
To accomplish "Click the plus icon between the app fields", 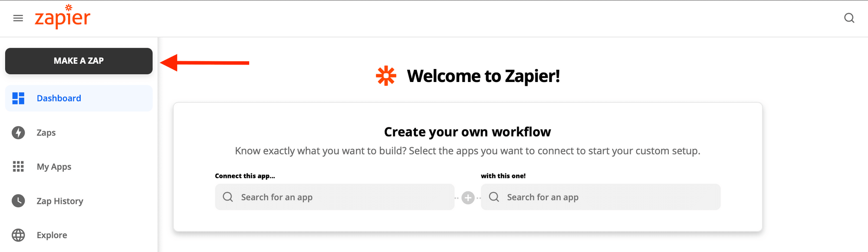I will point(468,198).
